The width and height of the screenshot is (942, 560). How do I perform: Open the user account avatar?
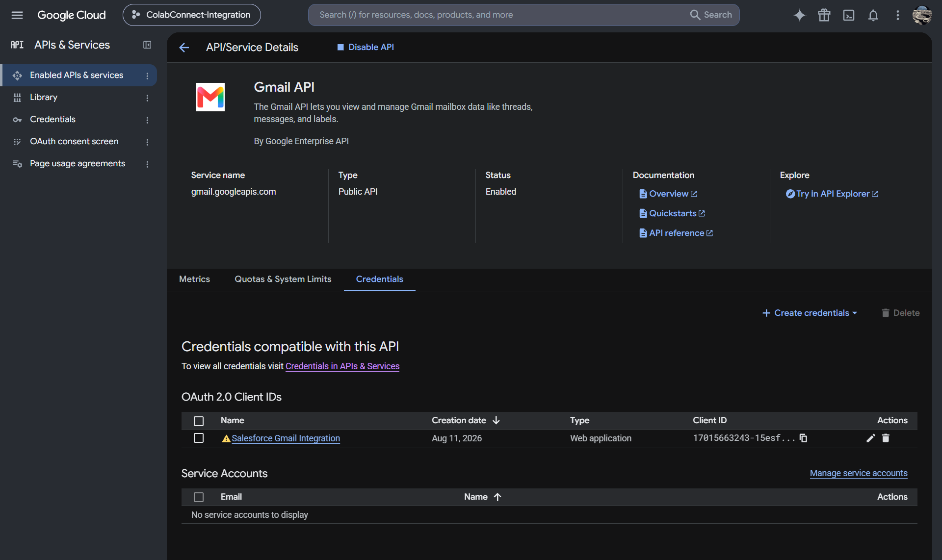tap(922, 15)
